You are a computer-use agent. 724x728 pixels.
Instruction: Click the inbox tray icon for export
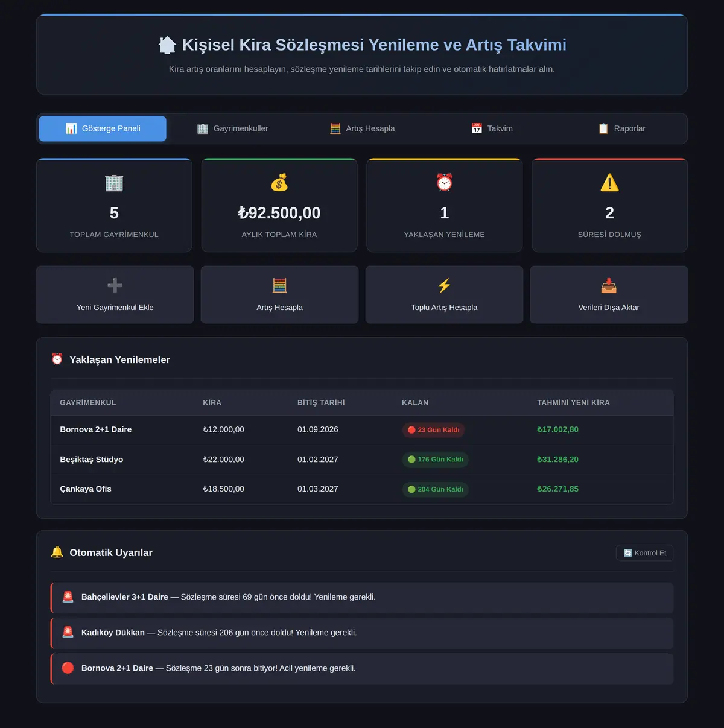(x=609, y=285)
